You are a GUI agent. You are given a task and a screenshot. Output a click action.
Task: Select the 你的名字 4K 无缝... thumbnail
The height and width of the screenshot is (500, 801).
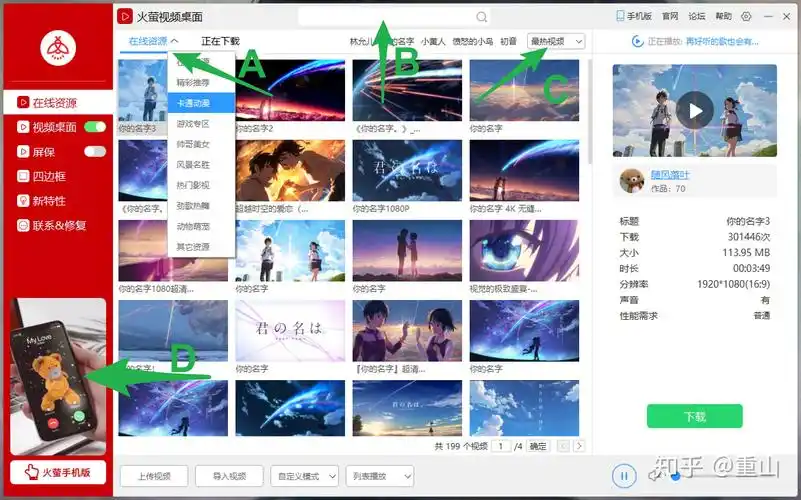(x=524, y=171)
